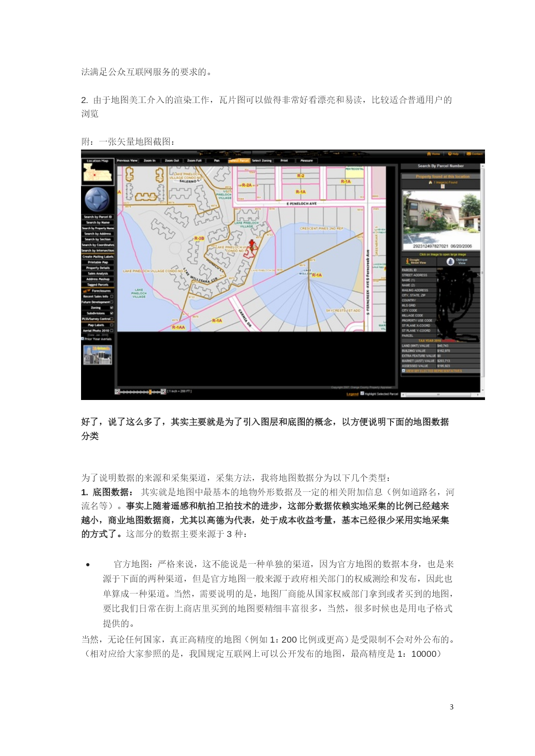Click the property panel vertical scrollbar

(482, 278)
